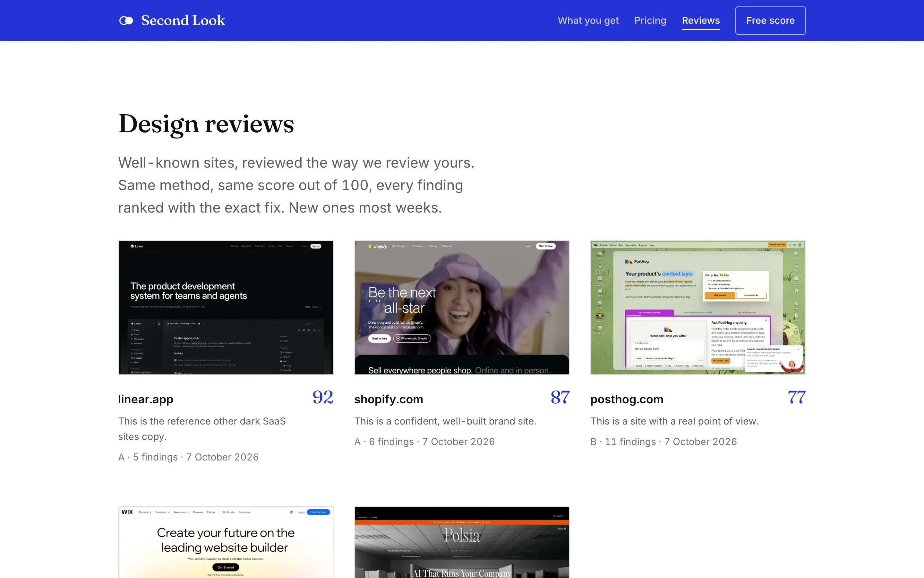Select the Reviews nav item

701,21
